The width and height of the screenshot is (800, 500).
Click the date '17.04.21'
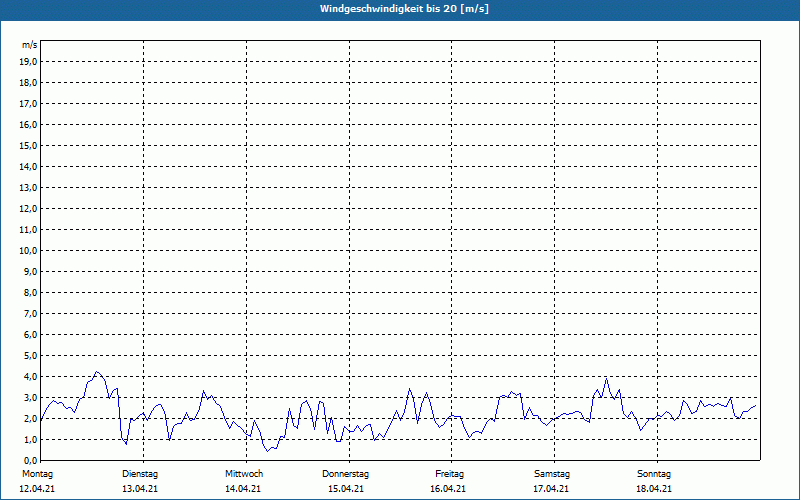551,489
